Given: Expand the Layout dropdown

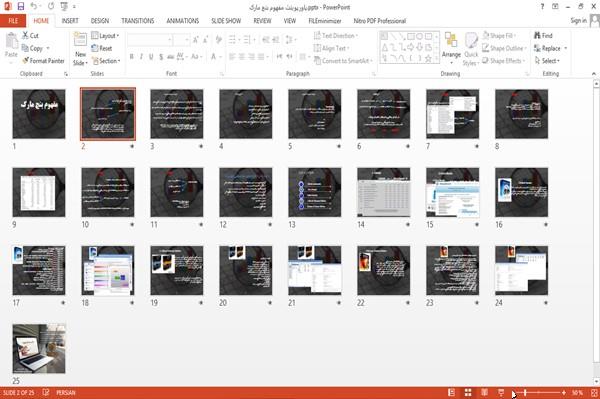Looking at the screenshot, I should [x=105, y=36].
